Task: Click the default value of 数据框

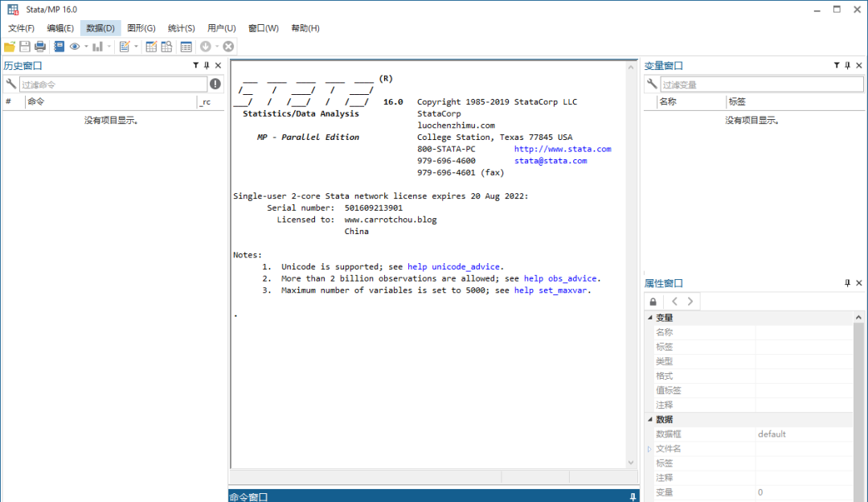Action: 772,434
